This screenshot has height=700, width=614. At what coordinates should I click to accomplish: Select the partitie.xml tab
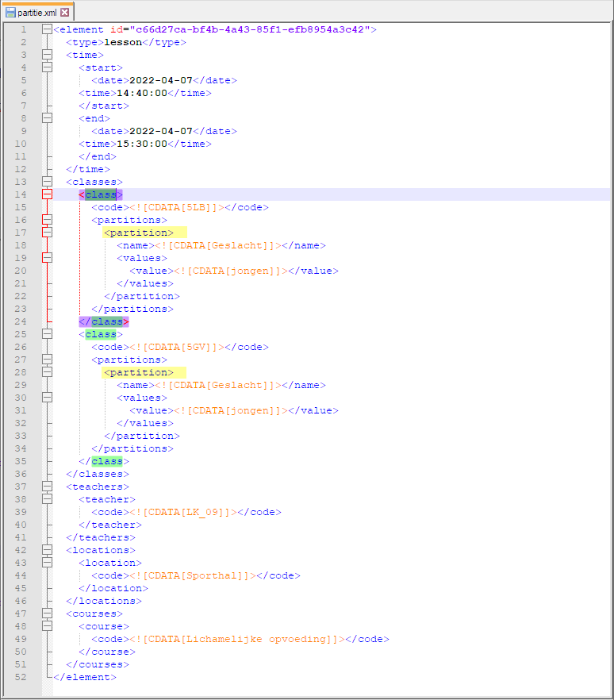37,12
